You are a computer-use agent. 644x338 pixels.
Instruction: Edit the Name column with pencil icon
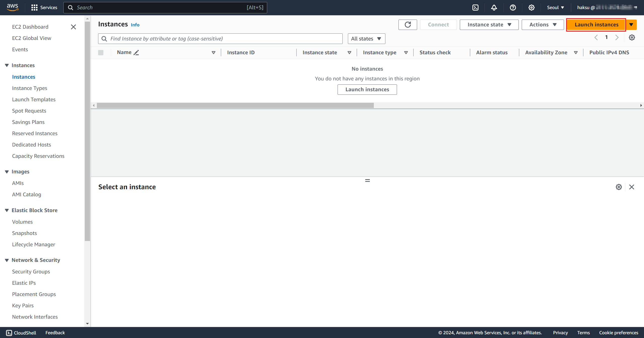(x=136, y=53)
